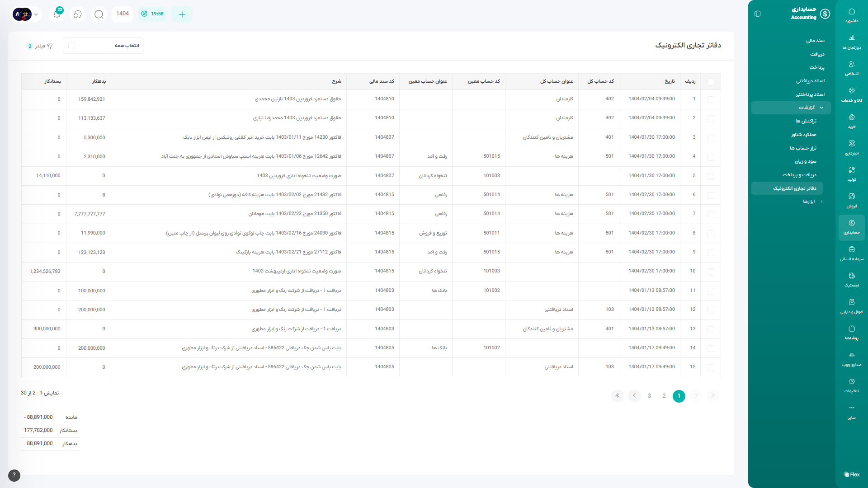Click the green plus add button
868x488 pixels.
[x=182, y=14]
